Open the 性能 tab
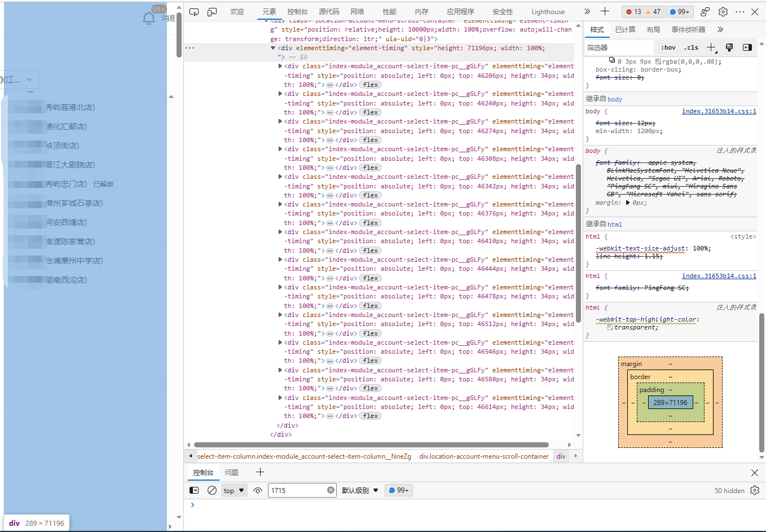Viewport: 766px width, 532px height. point(389,11)
